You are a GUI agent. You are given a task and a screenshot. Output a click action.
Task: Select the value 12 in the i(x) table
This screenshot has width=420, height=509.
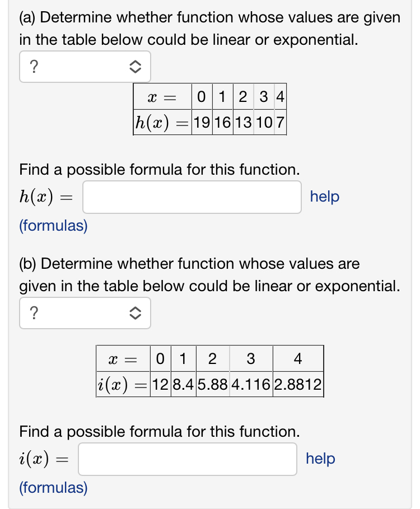pyautogui.click(x=160, y=384)
